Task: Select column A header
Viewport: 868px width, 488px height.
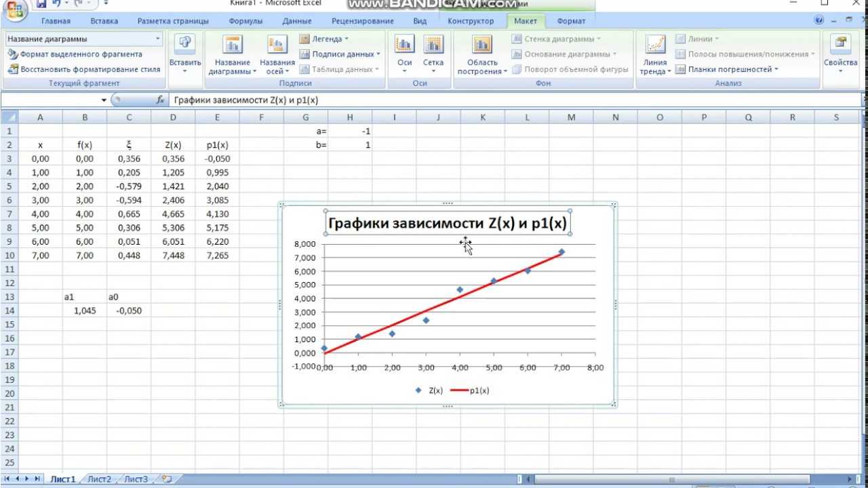Action: click(40, 117)
